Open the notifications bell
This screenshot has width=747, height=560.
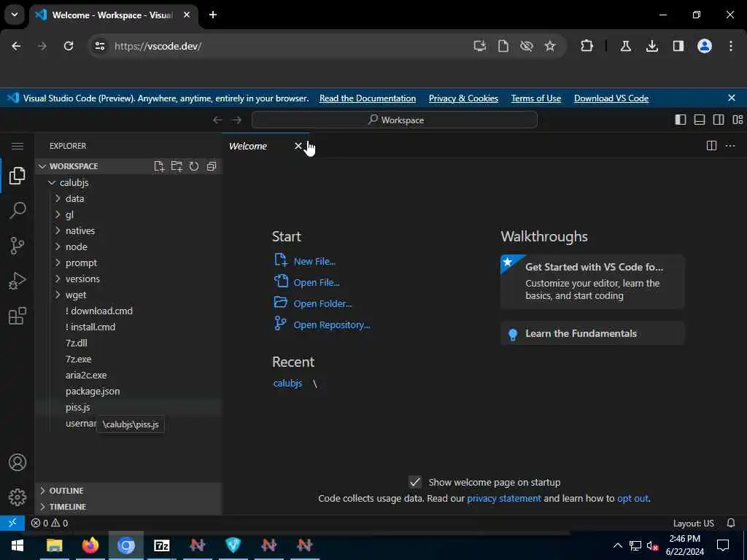click(731, 523)
